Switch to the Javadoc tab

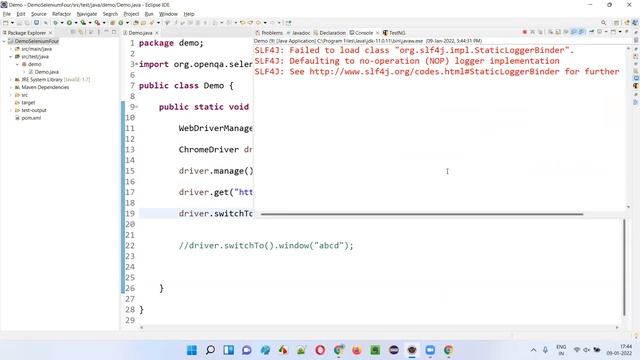click(x=298, y=33)
